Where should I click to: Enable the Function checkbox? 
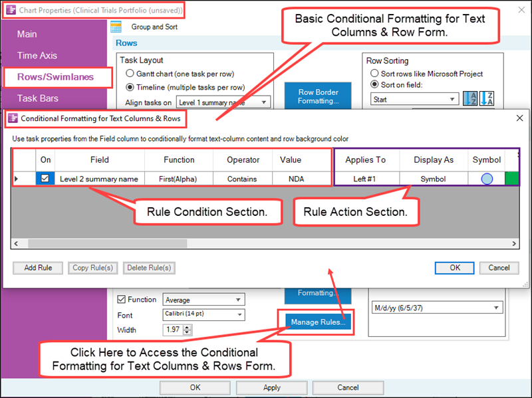click(120, 299)
